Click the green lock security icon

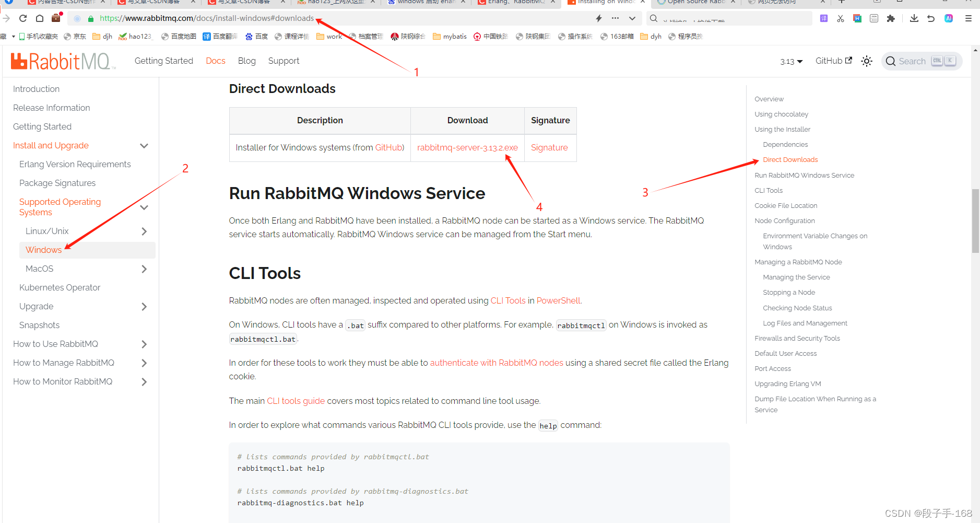point(91,19)
